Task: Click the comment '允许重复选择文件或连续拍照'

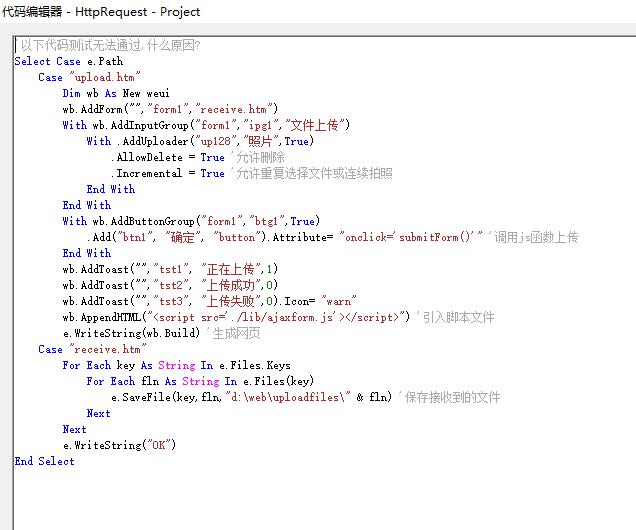Action: coord(314,173)
